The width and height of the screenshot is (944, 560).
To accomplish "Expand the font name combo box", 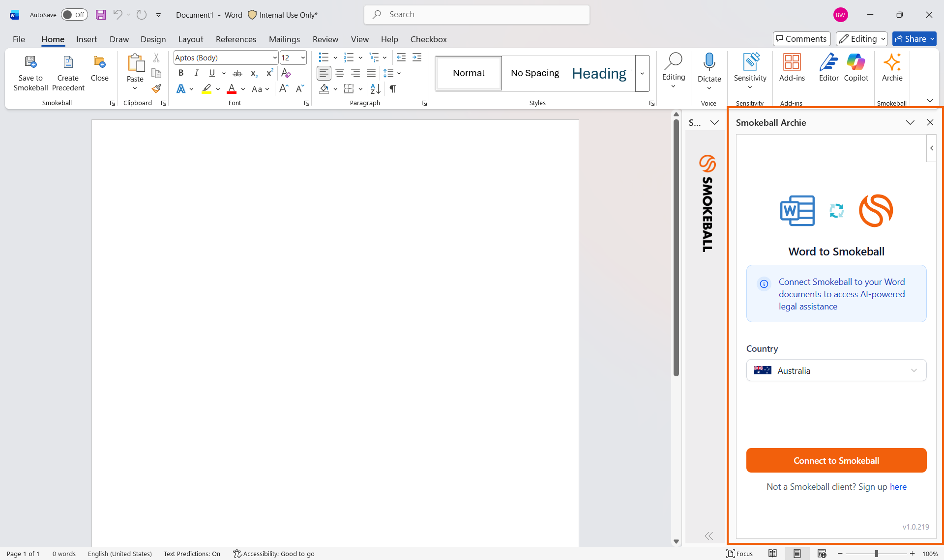I will pyautogui.click(x=274, y=58).
